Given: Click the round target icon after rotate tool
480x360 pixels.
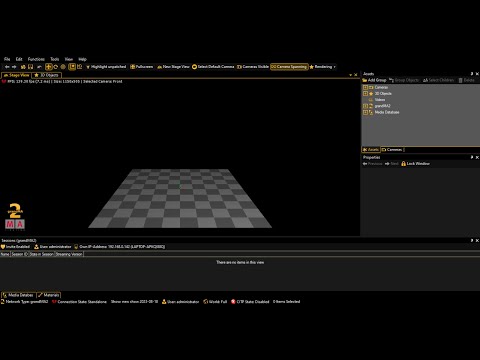Looking at the screenshot, I should [63, 67].
